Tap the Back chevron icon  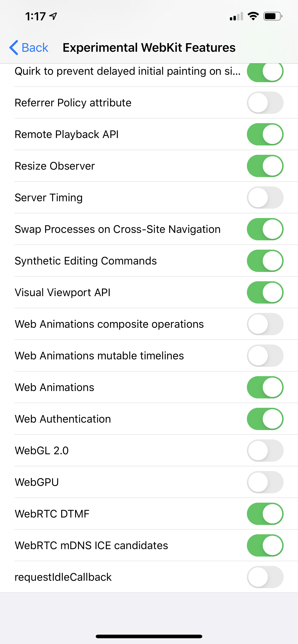(14, 47)
